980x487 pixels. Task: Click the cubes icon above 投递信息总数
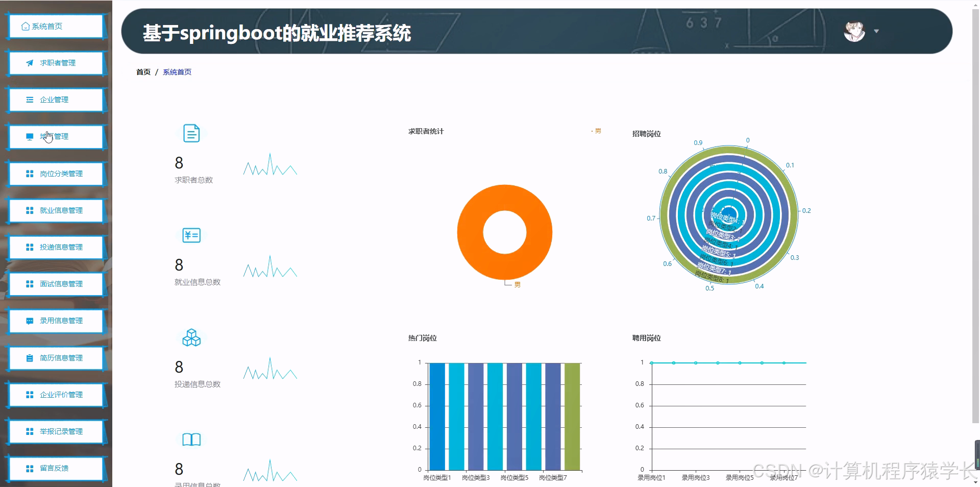(x=191, y=337)
